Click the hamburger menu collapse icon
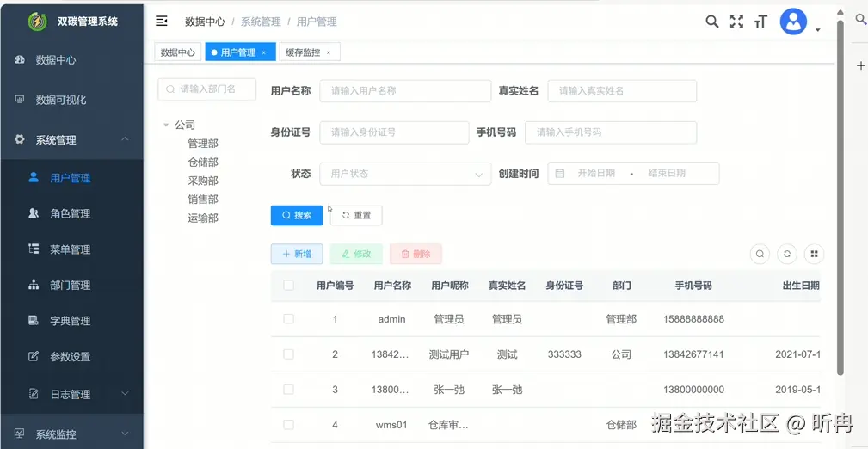Image resolution: width=868 pixels, height=449 pixels. coord(162,22)
